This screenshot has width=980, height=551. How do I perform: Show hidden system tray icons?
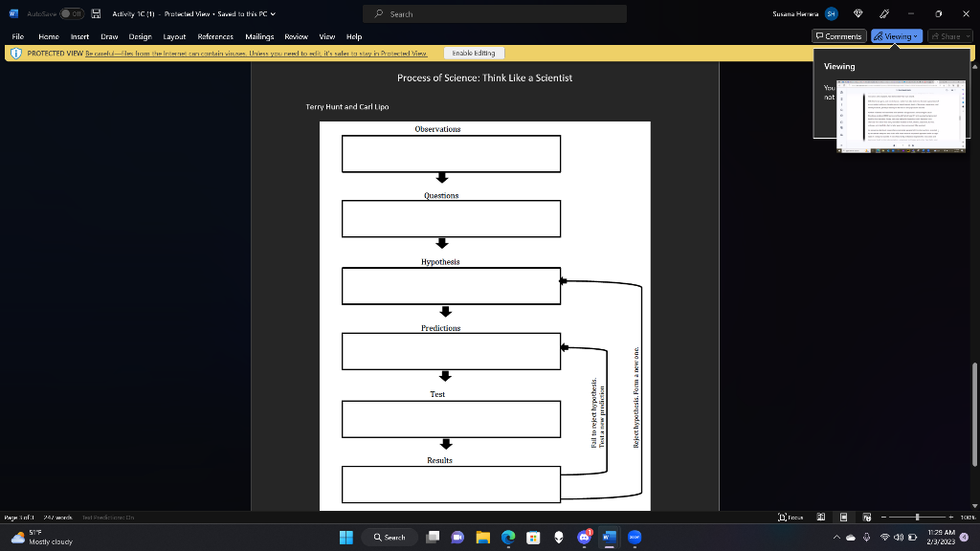pos(836,538)
